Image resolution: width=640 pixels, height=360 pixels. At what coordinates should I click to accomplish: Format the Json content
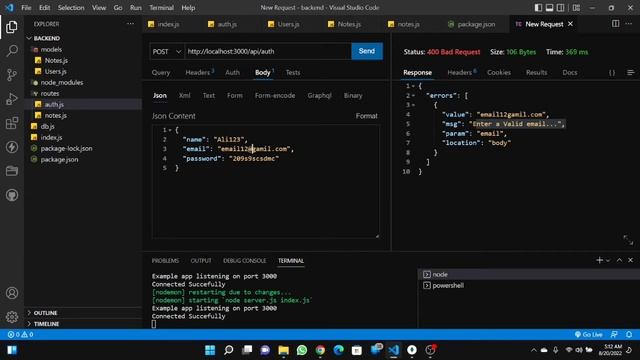366,116
